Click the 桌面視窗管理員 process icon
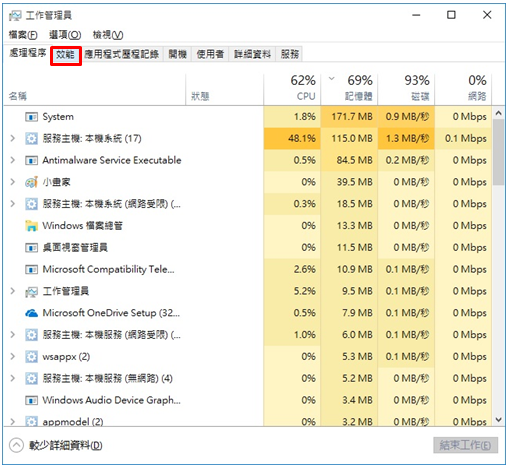The width and height of the screenshot is (510, 469). (x=31, y=248)
